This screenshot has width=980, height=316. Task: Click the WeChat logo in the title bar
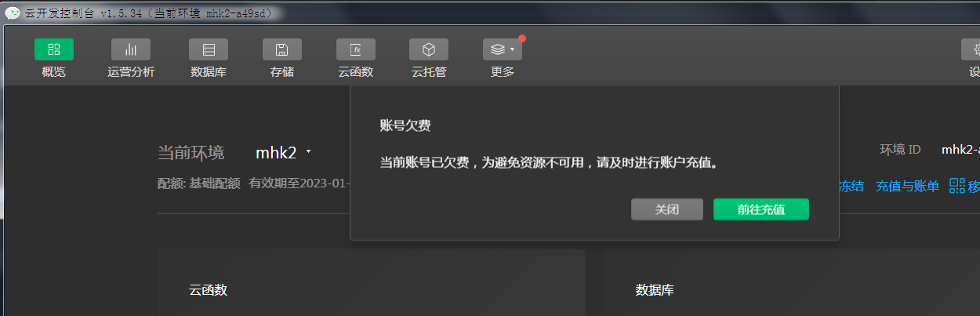(13, 13)
